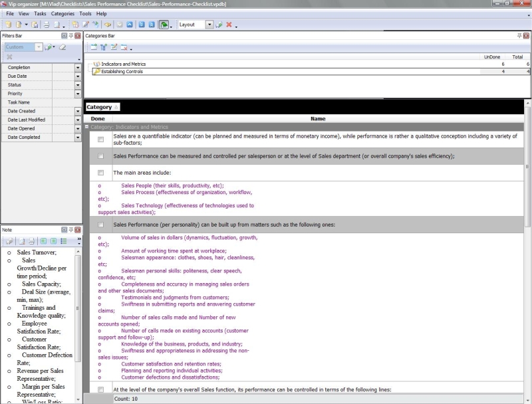Collapse the 'Indicators and Metrics' category group
This screenshot has height=404, width=532.
tap(86, 127)
